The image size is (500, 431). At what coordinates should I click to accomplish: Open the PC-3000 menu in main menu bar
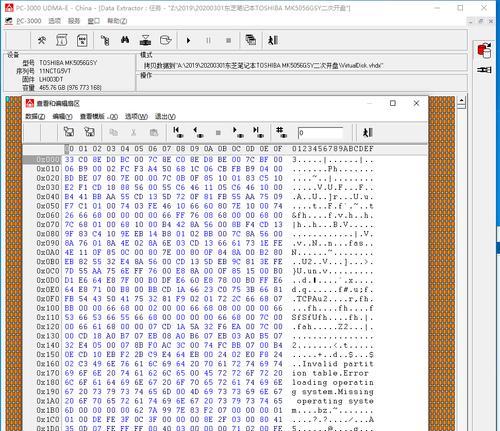pos(29,21)
